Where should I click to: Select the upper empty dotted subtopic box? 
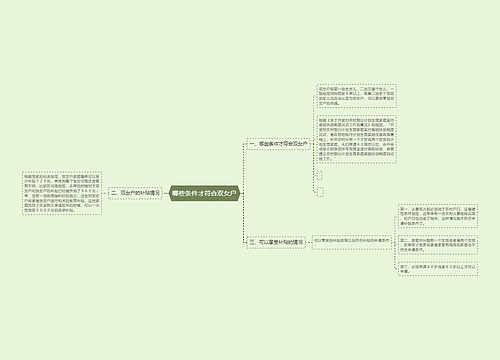(320, 175)
